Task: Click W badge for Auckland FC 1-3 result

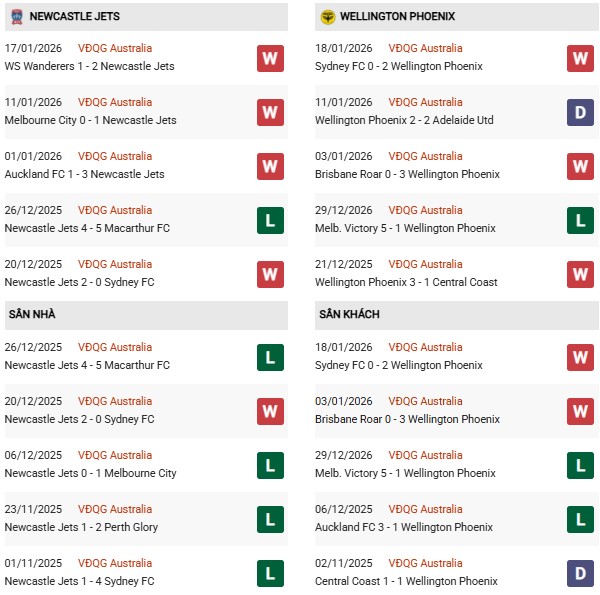Action: 270,166
